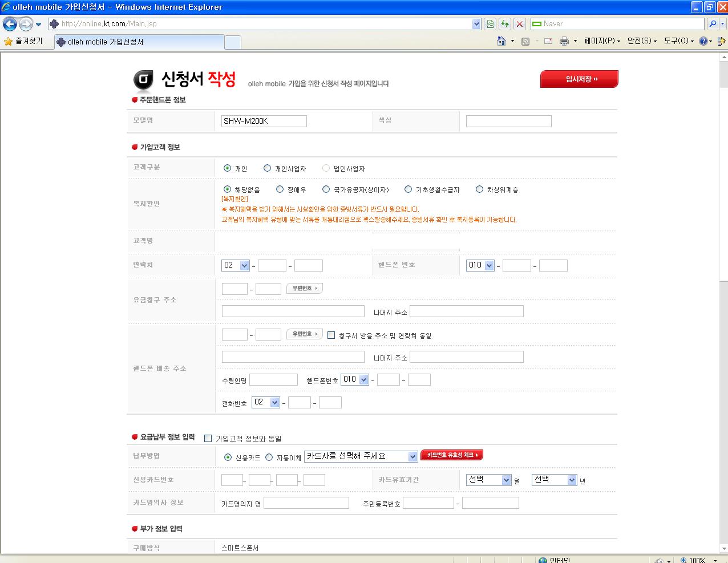Viewport: 728px width, 563px height.
Task: Select the 자동이체 payment radio button
Action: 269,457
